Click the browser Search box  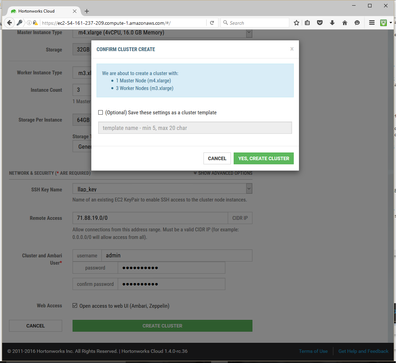[255, 23]
